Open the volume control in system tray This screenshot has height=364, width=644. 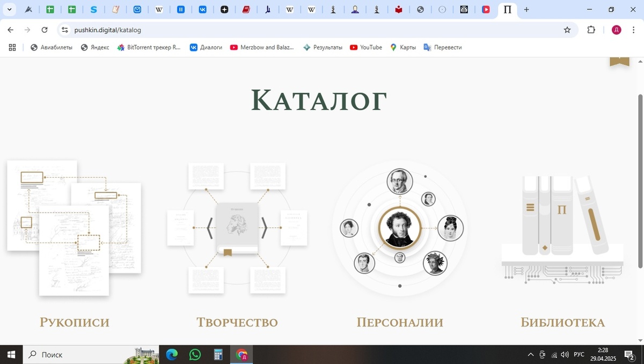565,355
